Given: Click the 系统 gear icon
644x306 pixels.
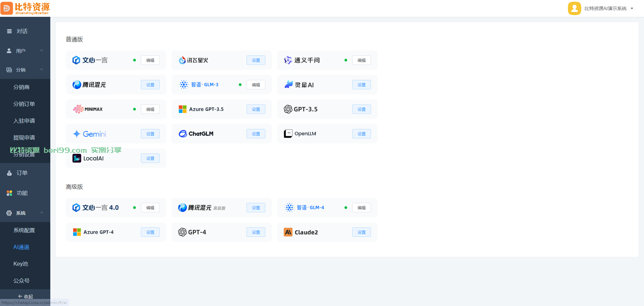Looking at the screenshot, I should [x=9, y=213].
